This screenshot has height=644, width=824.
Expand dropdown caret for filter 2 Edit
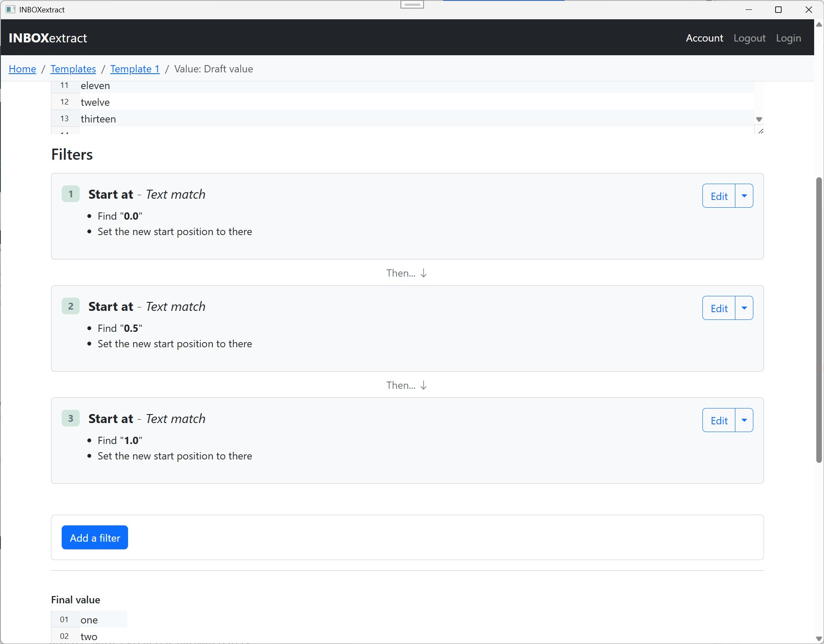tap(744, 308)
